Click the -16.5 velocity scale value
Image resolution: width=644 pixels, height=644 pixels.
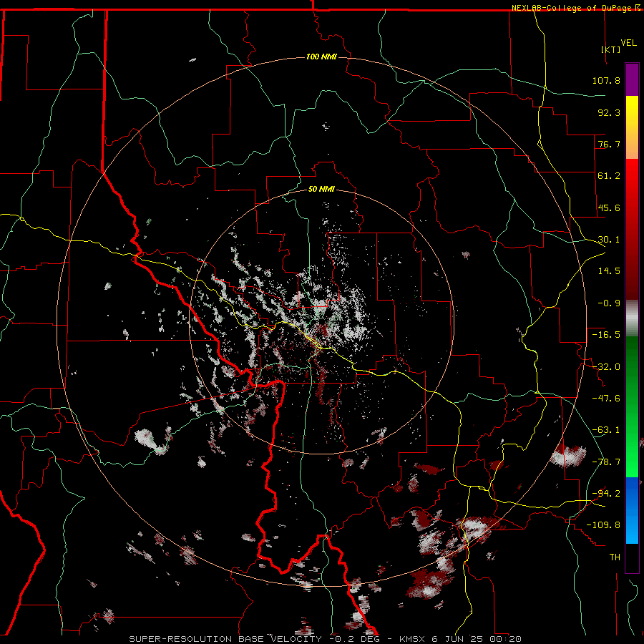tap(606, 335)
